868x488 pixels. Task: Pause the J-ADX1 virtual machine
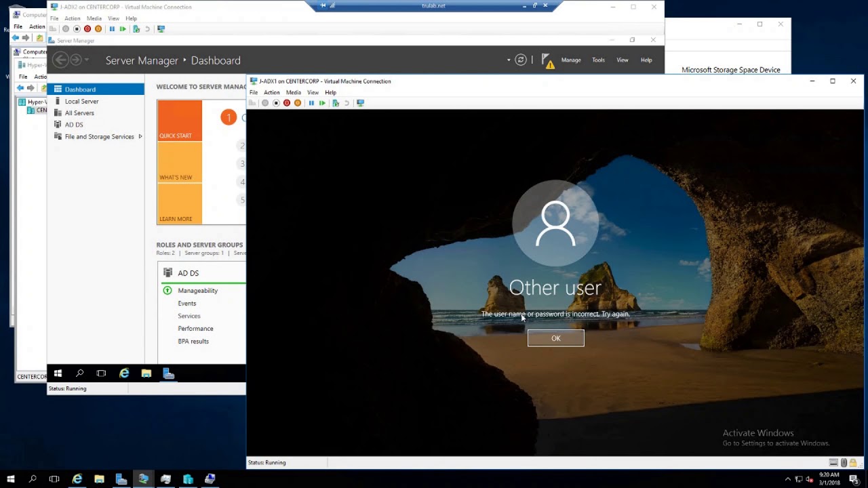(x=311, y=103)
